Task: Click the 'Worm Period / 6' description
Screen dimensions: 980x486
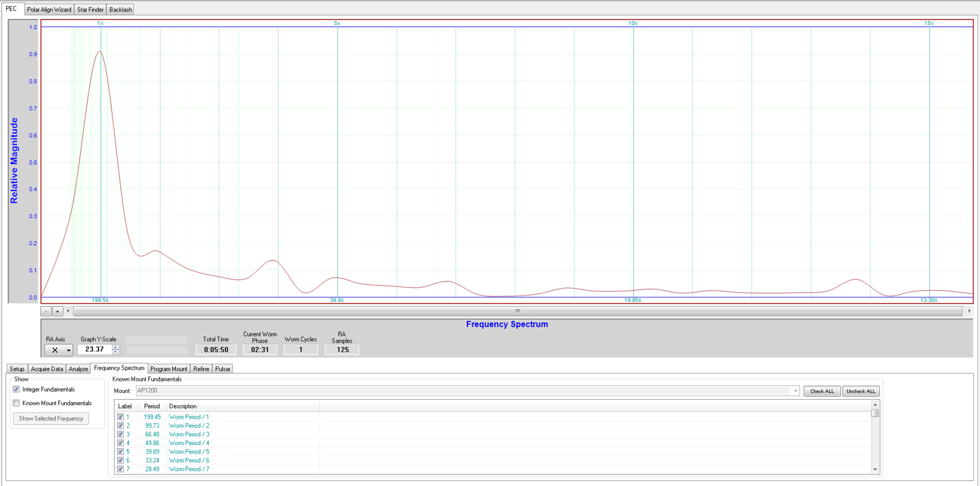Action: pyautogui.click(x=189, y=460)
